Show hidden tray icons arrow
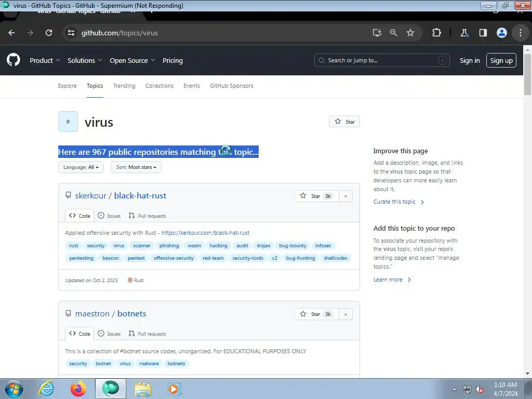The image size is (532, 399). pyautogui.click(x=454, y=390)
